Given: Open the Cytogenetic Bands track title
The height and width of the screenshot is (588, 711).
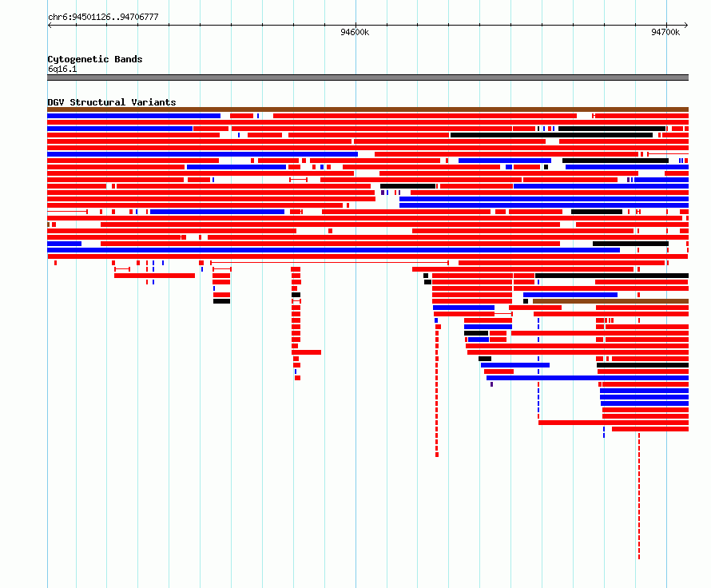Looking at the screenshot, I should (x=95, y=59).
